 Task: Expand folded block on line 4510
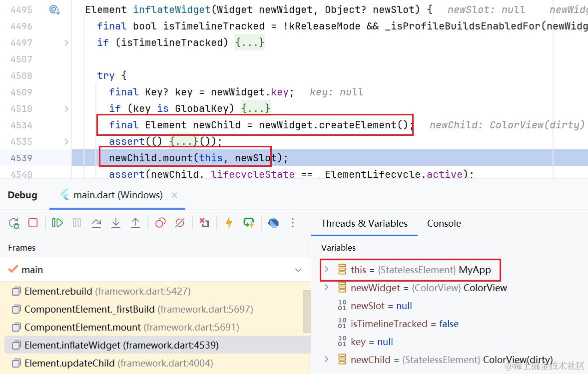66,109
